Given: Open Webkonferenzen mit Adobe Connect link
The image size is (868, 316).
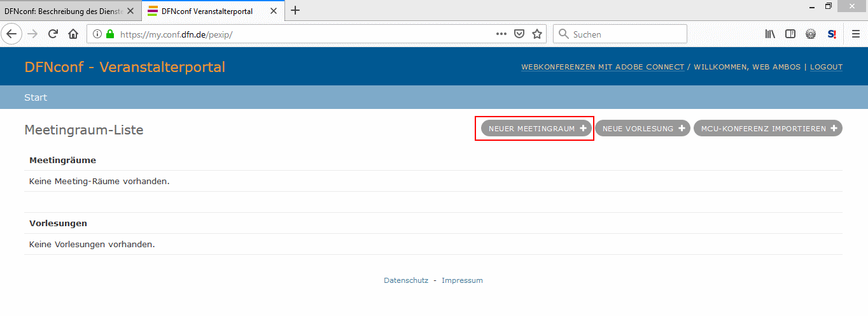Looking at the screenshot, I should [603, 67].
